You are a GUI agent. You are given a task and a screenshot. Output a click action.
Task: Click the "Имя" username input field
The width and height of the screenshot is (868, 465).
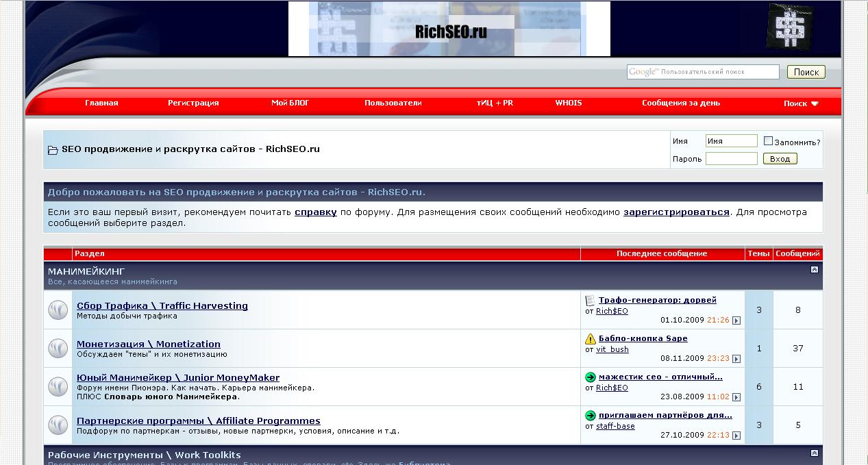[x=731, y=140]
